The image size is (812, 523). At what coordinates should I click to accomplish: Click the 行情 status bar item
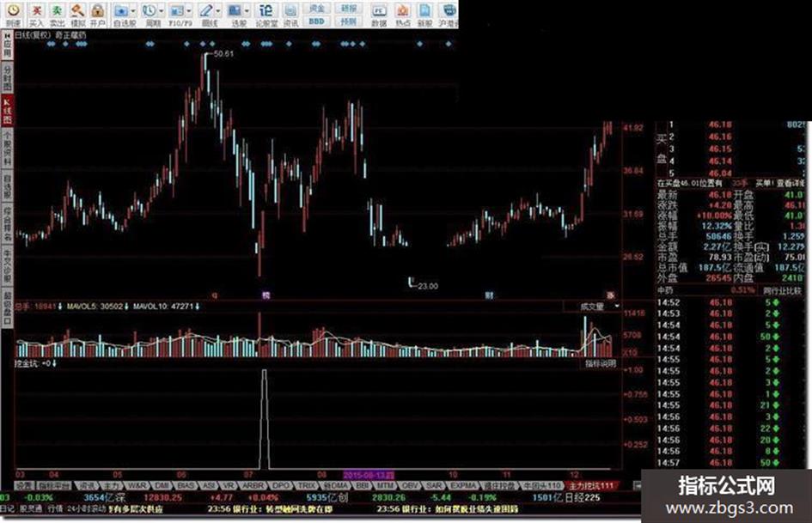[x=55, y=509]
